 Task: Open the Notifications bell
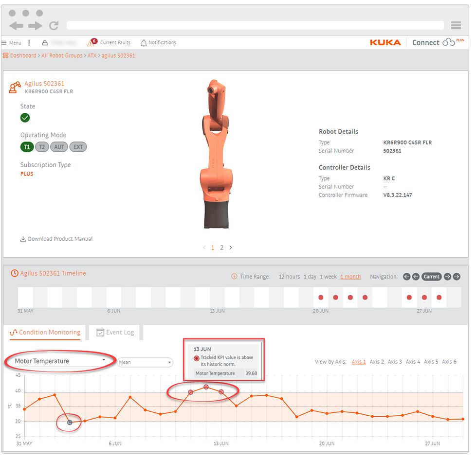(x=144, y=43)
